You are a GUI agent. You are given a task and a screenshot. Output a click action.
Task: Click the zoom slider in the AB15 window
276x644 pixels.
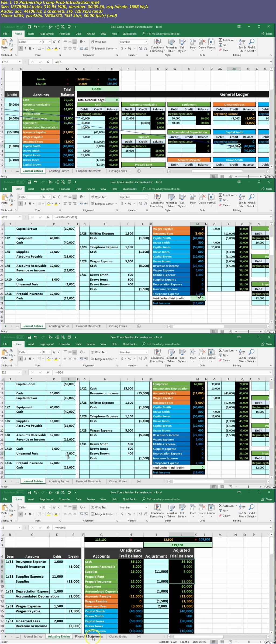(249, 176)
